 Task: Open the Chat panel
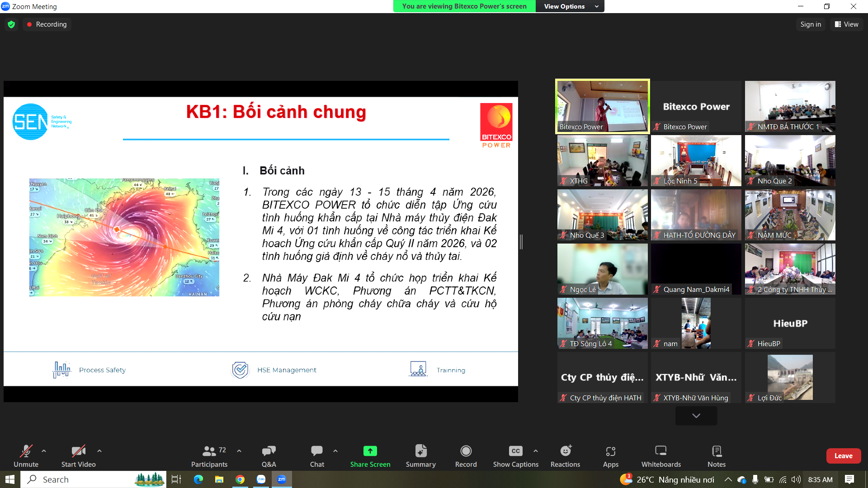(x=316, y=455)
